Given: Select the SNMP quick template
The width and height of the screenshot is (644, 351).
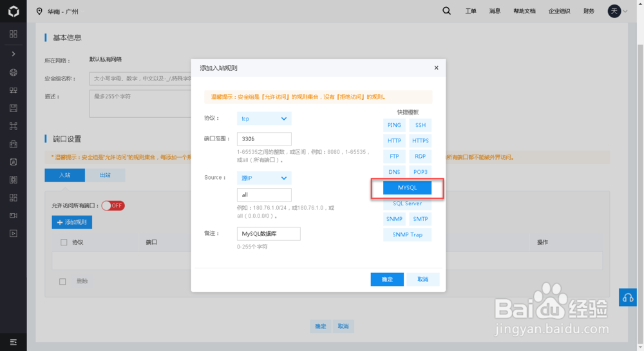Looking at the screenshot, I should tap(394, 219).
